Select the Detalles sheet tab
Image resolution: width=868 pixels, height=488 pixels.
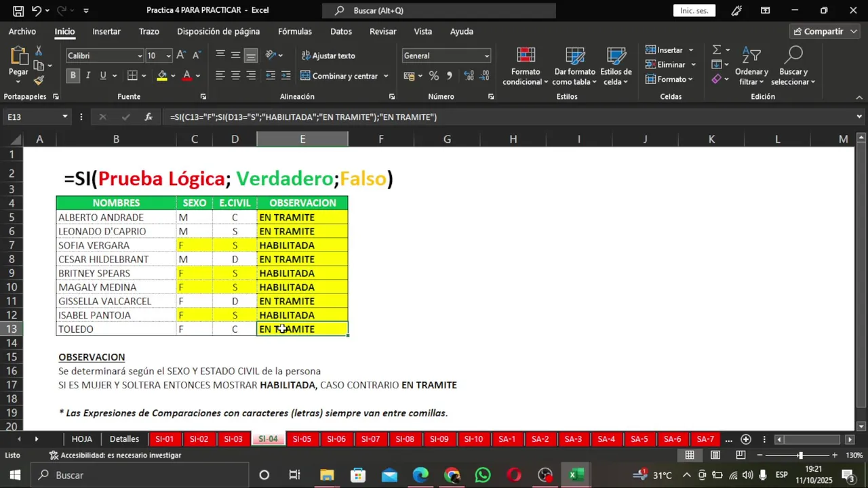coord(124,439)
